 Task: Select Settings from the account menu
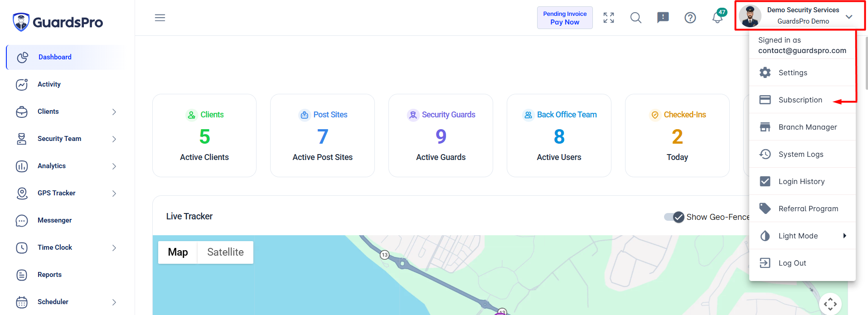coord(802,73)
